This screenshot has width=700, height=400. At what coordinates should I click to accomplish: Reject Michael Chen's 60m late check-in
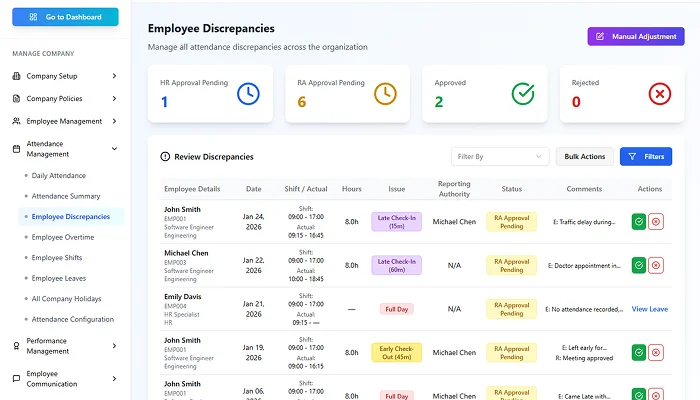coord(656,265)
